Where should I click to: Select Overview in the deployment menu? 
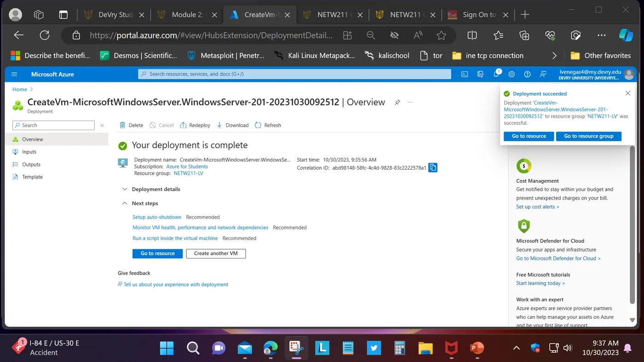click(x=57, y=139)
